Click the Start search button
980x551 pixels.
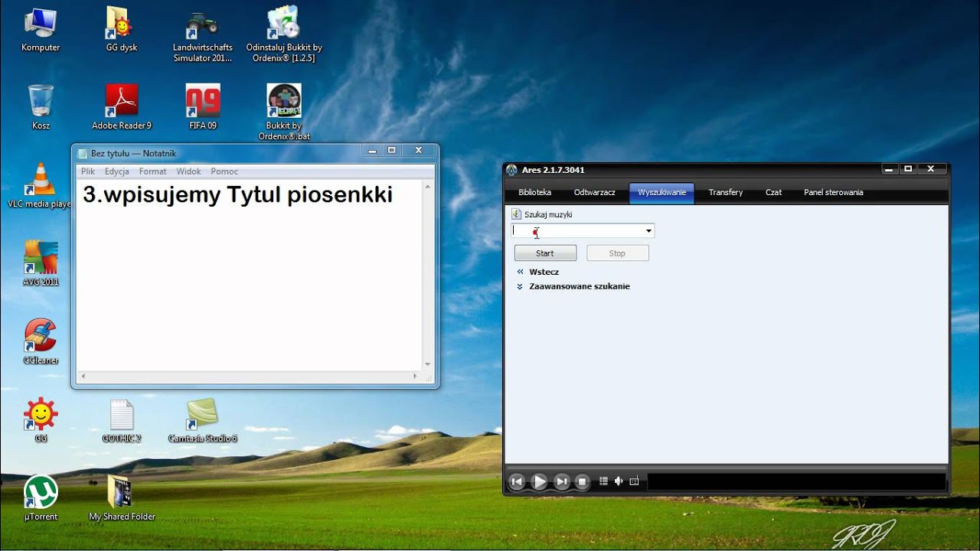point(545,253)
